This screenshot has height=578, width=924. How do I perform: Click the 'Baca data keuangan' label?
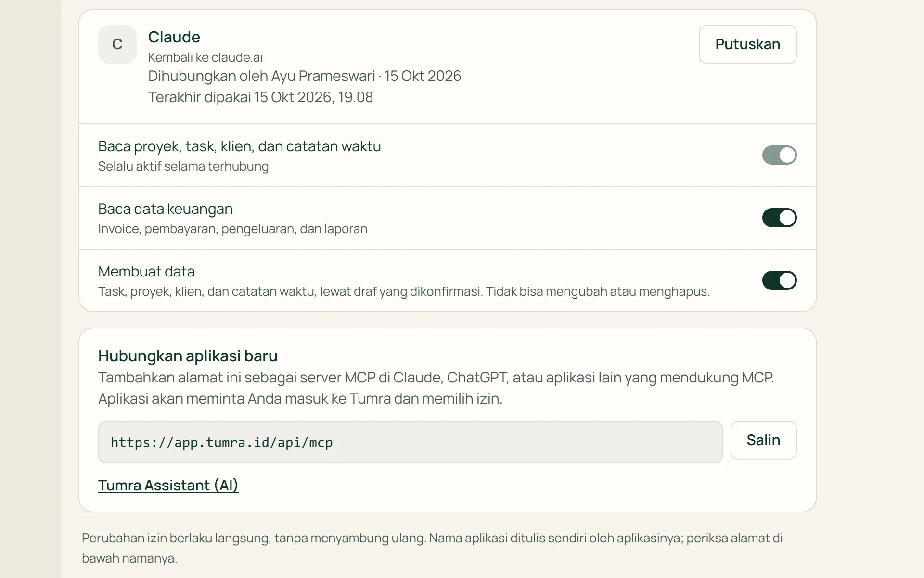coord(166,209)
